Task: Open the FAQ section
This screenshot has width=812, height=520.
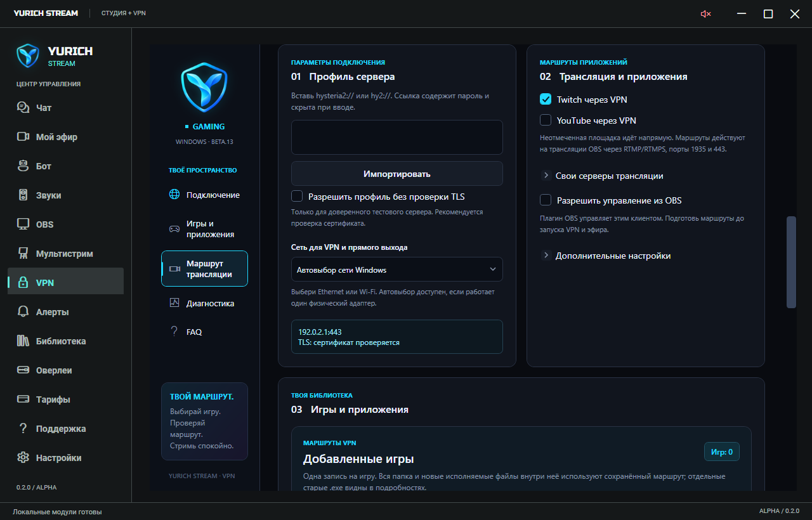Action: pyautogui.click(x=204, y=332)
